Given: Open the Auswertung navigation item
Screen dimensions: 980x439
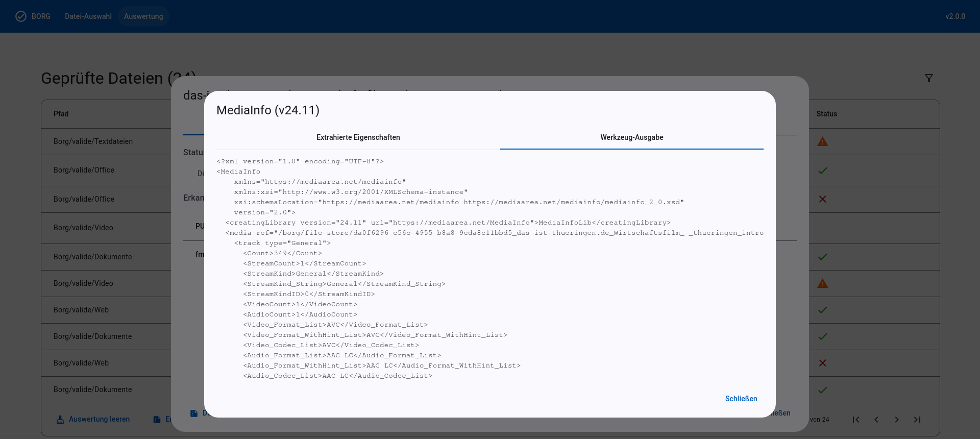Looking at the screenshot, I should point(143,16).
